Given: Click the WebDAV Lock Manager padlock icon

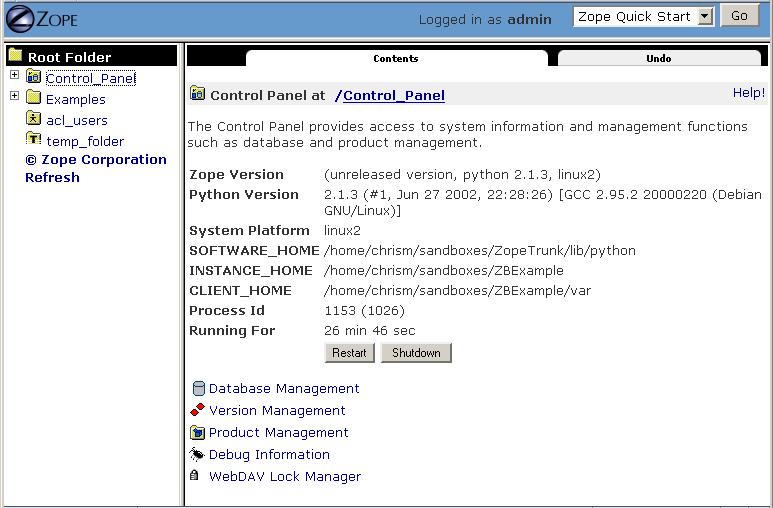Looking at the screenshot, I should click(x=194, y=476).
